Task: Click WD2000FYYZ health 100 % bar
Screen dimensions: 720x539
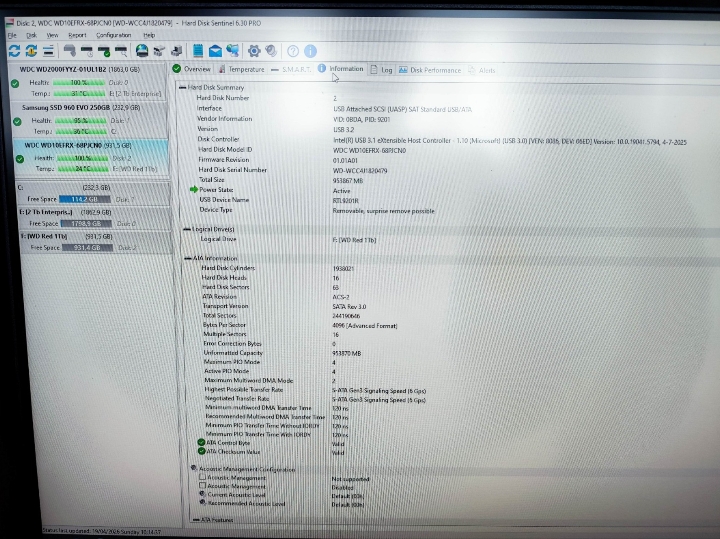Action: click(79, 83)
